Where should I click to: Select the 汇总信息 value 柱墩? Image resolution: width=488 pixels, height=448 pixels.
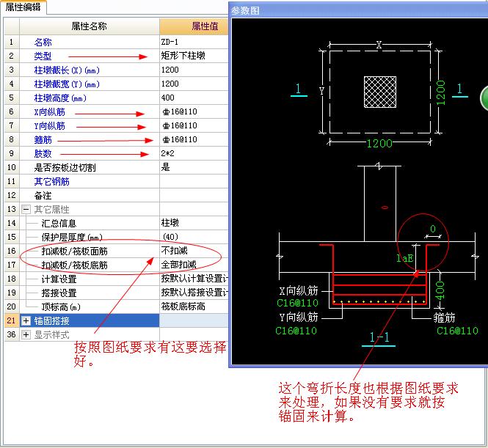click(194, 223)
